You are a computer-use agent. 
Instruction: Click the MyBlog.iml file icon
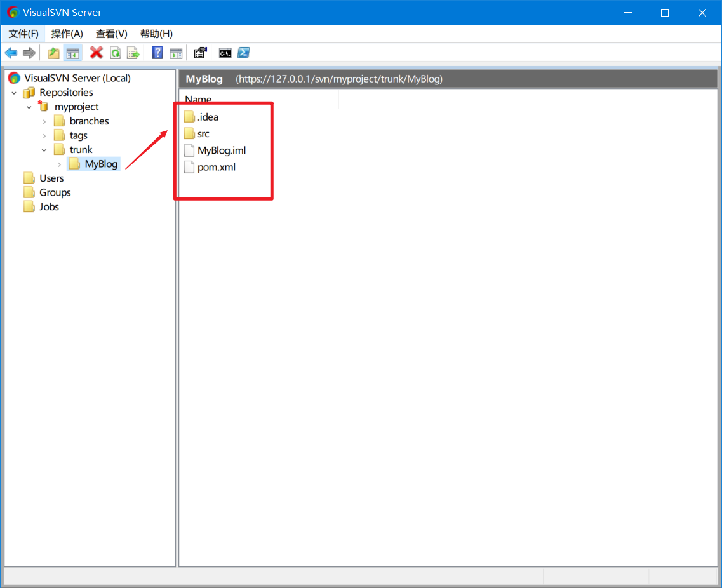[x=189, y=150]
